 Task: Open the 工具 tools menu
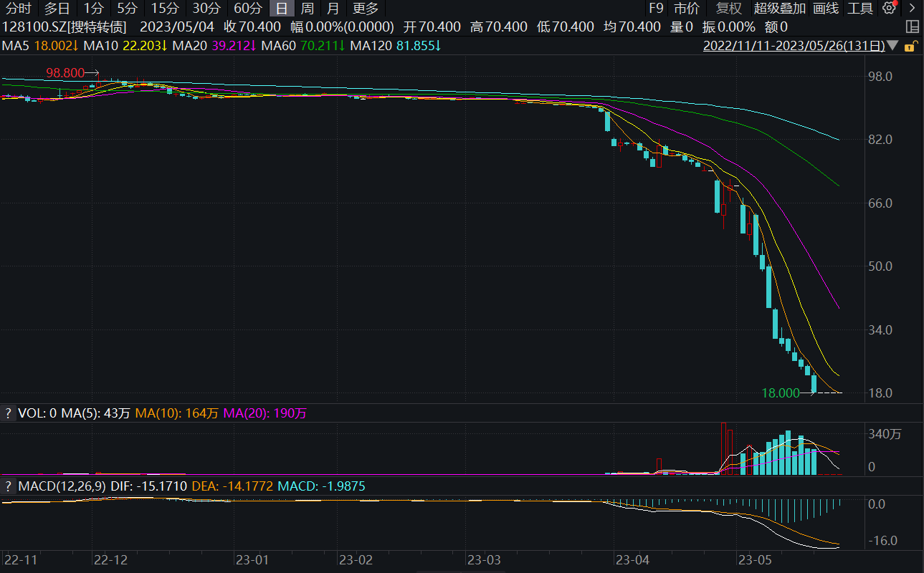[x=859, y=9]
